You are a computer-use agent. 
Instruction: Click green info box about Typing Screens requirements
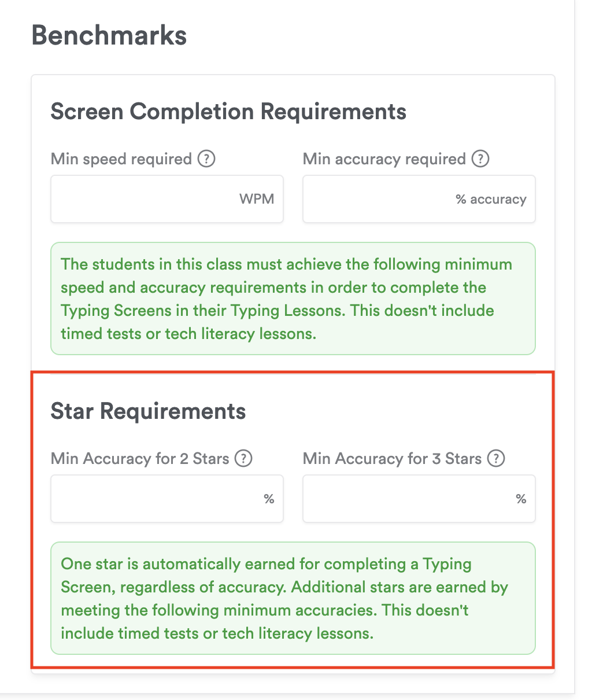(x=293, y=299)
